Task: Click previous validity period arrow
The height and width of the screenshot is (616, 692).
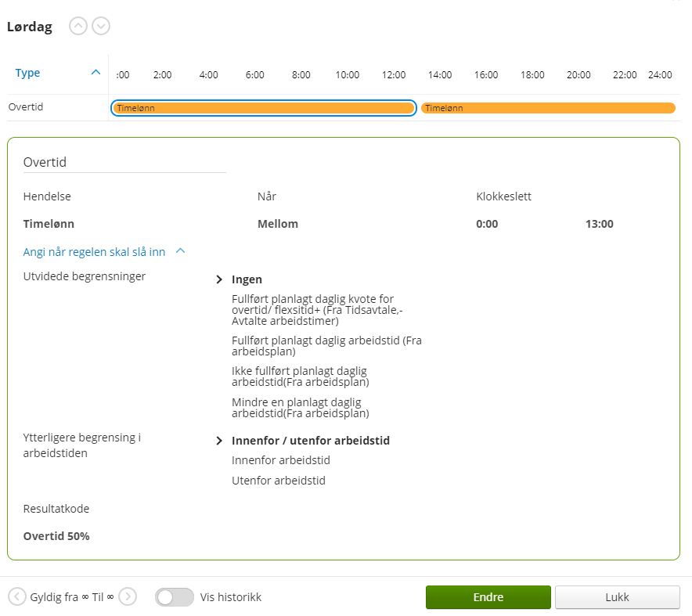Action: pyautogui.click(x=16, y=597)
